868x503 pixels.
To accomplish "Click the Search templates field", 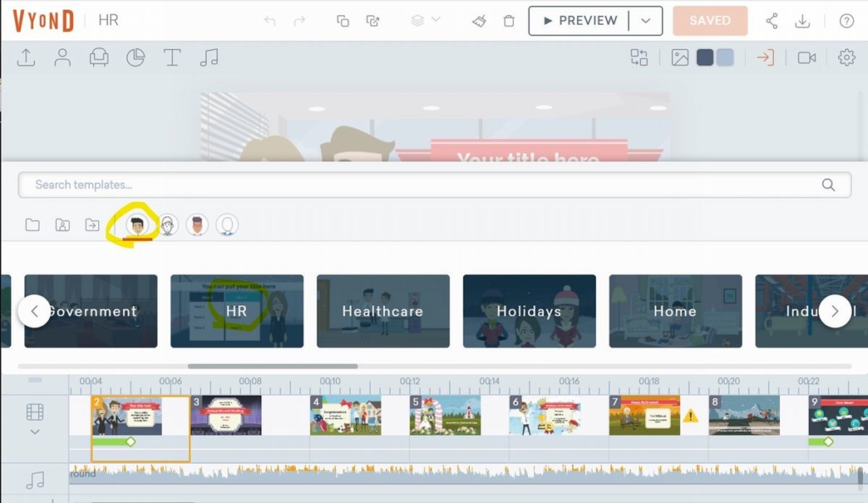I will pos(435,185).
